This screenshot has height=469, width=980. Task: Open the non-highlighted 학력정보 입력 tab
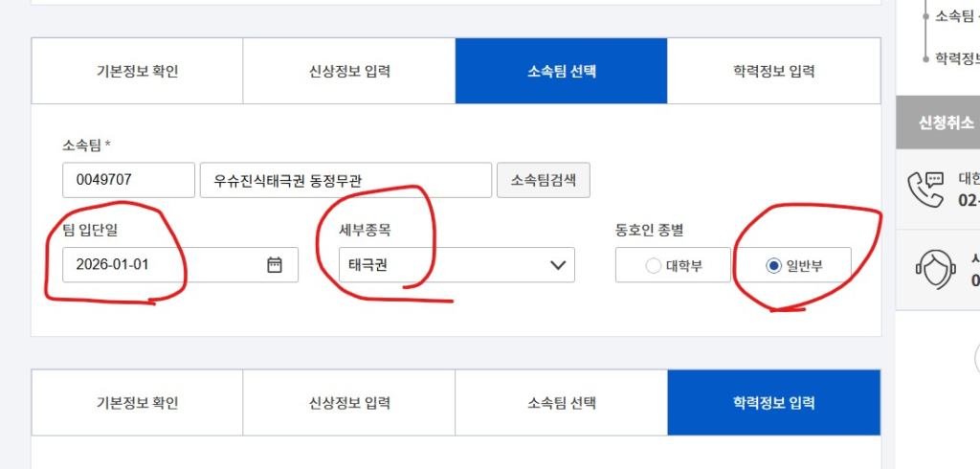(x=773, y=71)
